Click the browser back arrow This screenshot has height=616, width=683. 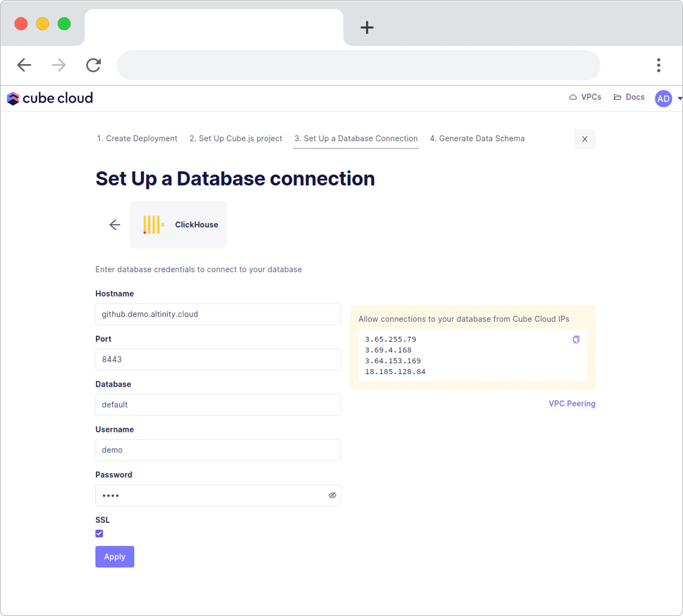pyautogui.click(x=24, y=65)
